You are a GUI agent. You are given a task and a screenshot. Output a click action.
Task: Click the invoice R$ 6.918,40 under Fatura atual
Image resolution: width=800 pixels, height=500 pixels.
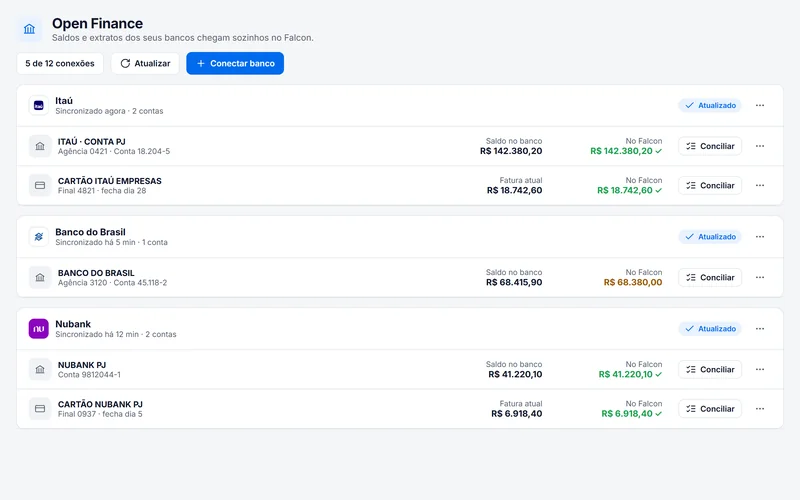[x=517, y=414]
